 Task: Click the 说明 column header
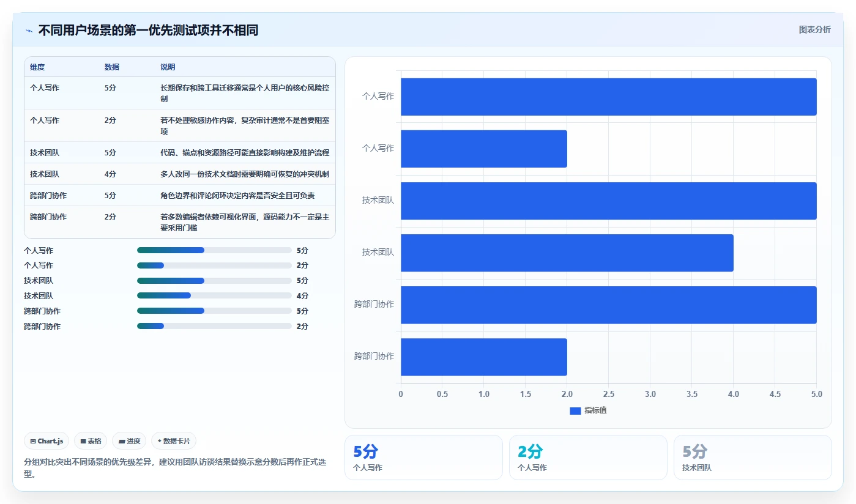168,67
